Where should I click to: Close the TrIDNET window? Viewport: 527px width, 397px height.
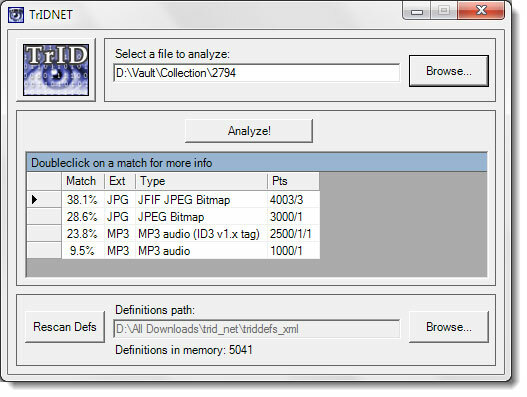(x=481, y=11)
